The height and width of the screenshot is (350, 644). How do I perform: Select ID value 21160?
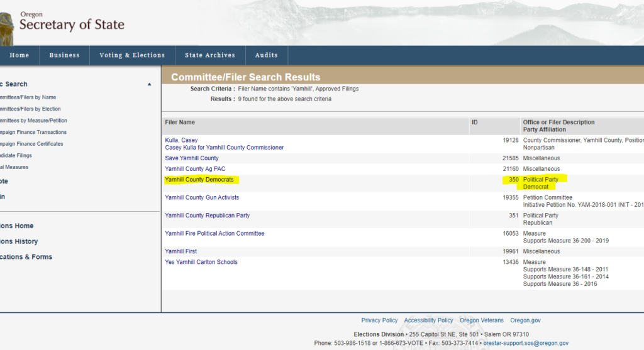coord(511,169)
